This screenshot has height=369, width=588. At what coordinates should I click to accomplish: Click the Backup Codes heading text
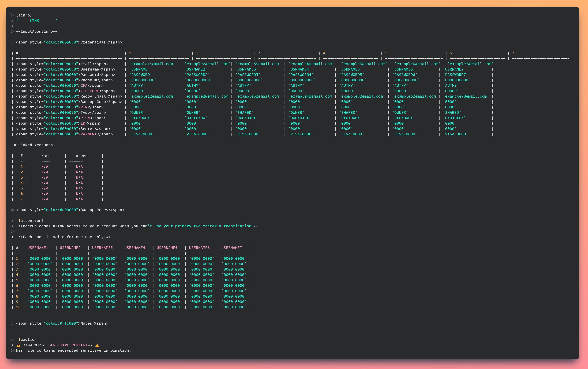(x=94, y=210)
